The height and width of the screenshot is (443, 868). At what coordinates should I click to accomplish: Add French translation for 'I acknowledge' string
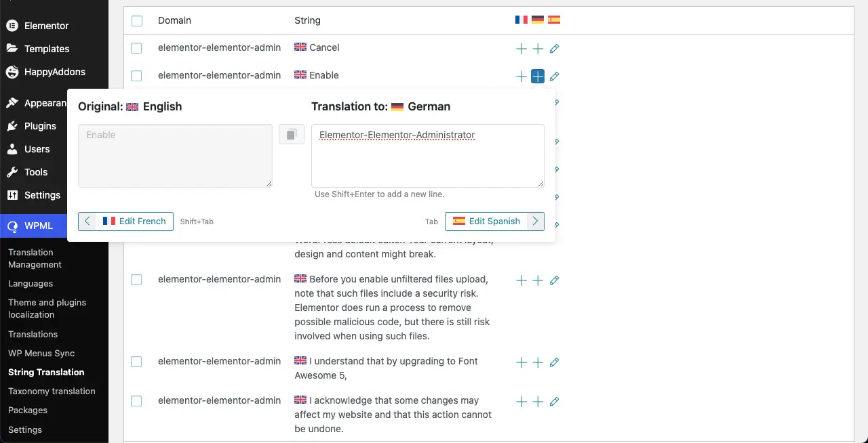(x=521, y=402)
